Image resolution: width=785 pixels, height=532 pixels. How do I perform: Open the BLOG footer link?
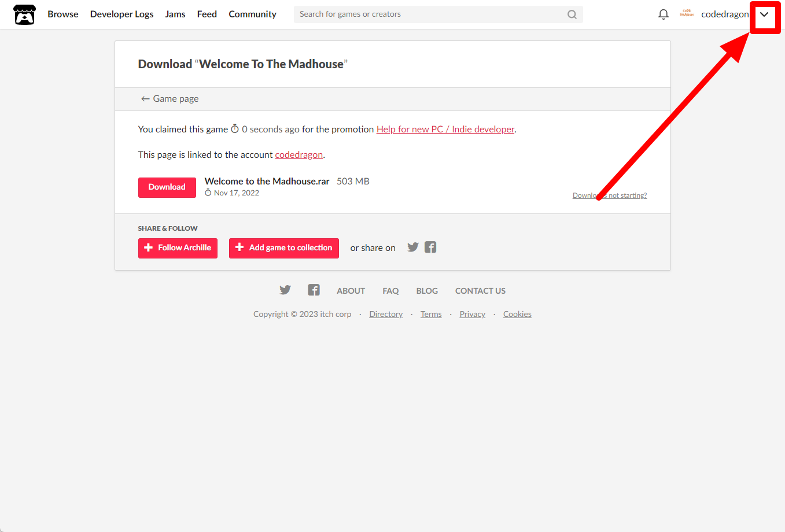point(427,291)
